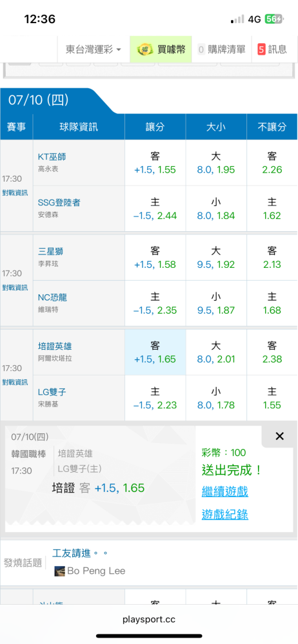Tap Bo Peng Lee avatar thumbnail
The height and width of the screenshot is (644, 298).
pyautogui.click(x=60, y=571)
